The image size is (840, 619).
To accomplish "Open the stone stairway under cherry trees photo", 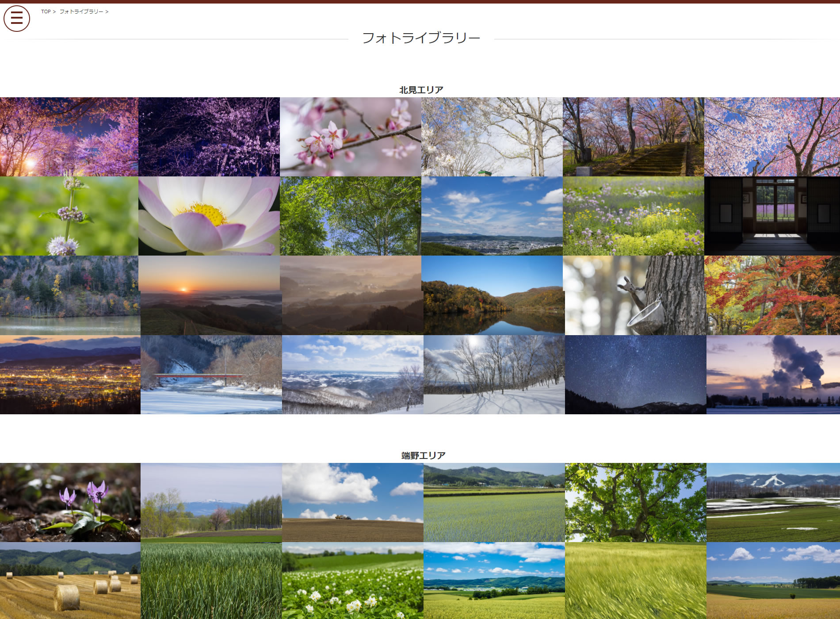I will click(x=634, y=137).
